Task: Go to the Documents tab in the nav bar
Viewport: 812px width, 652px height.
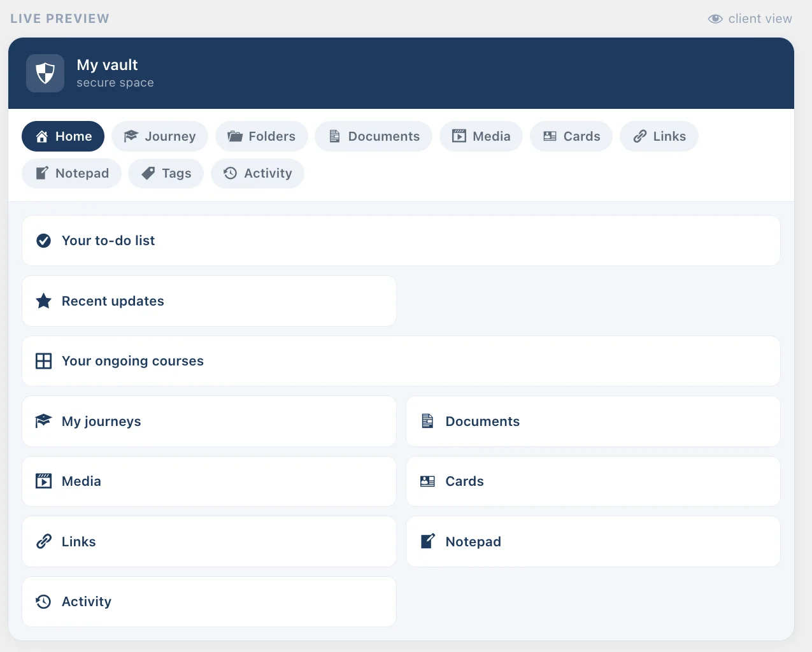Action: (x=374, y=136)
